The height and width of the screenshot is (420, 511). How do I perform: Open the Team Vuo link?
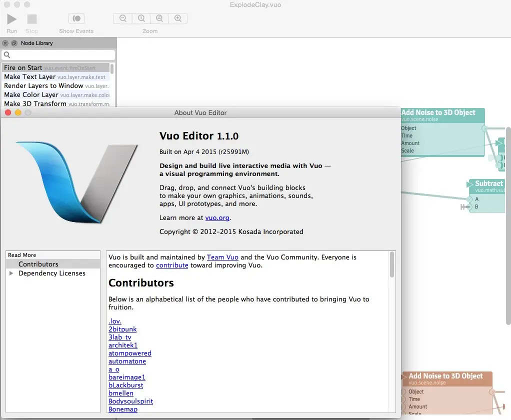click(222, 257)
